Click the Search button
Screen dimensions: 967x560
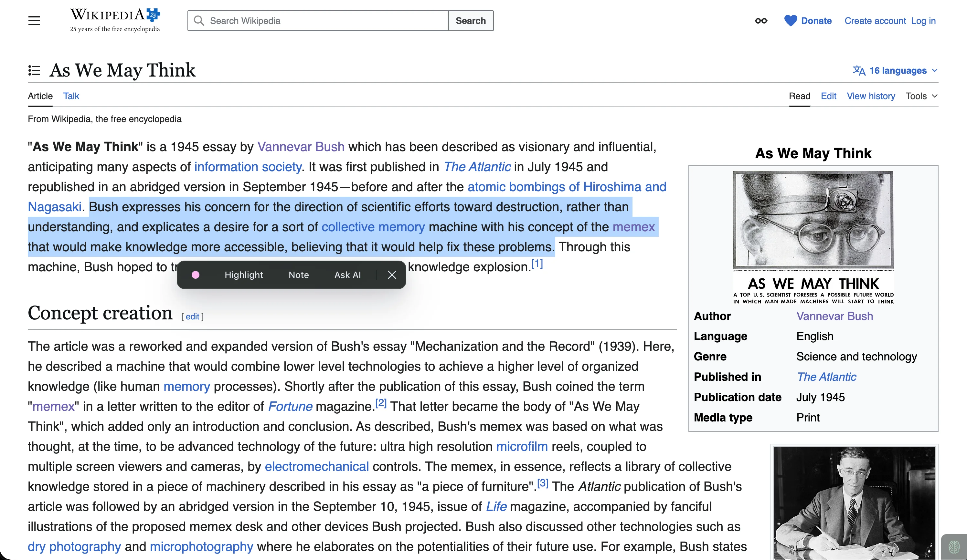pyautogui.click(x=471, y=21)
